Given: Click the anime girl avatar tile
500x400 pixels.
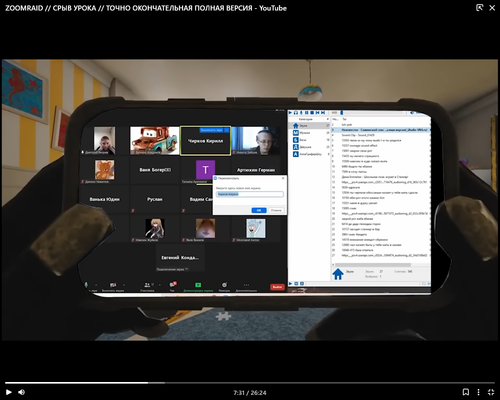Looking at the screenshot, I should click(x=155, y=228).
